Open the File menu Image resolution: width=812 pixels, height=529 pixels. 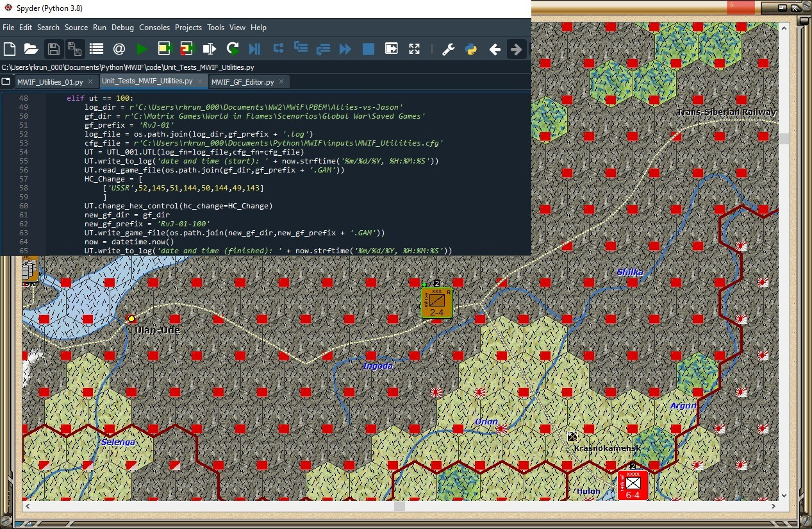8,28
